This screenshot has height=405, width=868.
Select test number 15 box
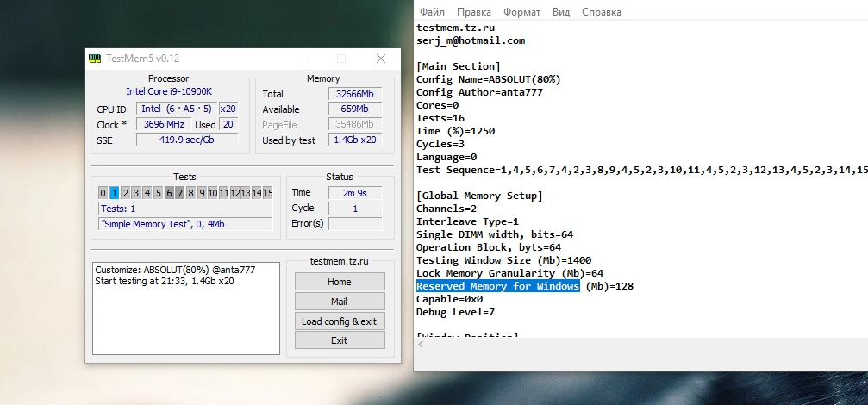[268, 192]
